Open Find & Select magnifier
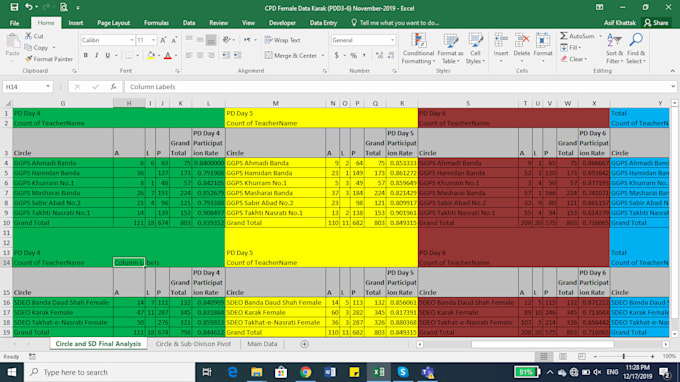 click(x=636, y=49)
